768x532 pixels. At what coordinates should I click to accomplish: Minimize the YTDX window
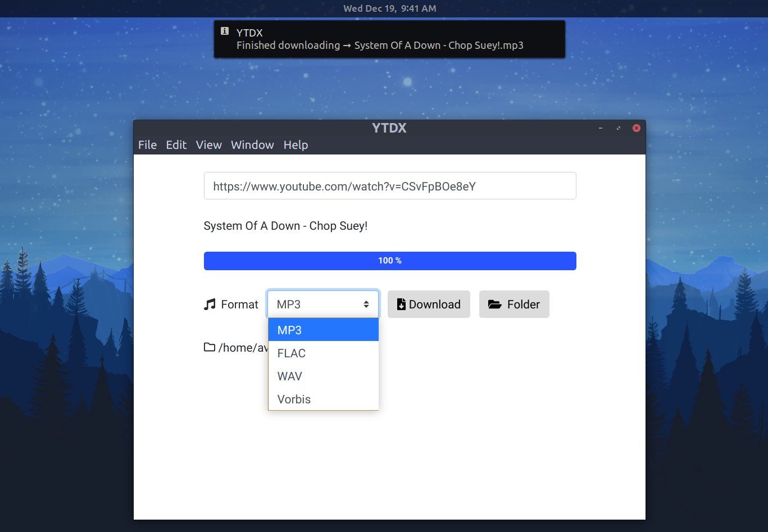601,128
